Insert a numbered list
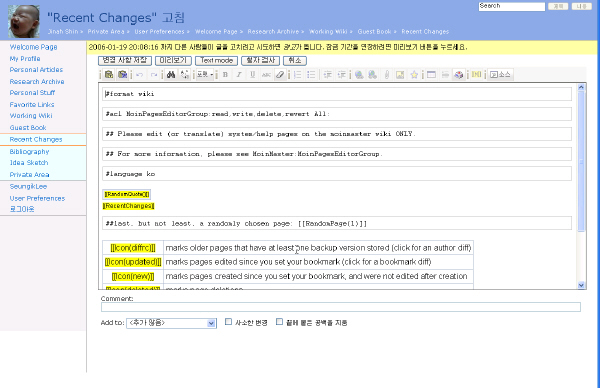 pyautogui.click(x=297, y=75)
